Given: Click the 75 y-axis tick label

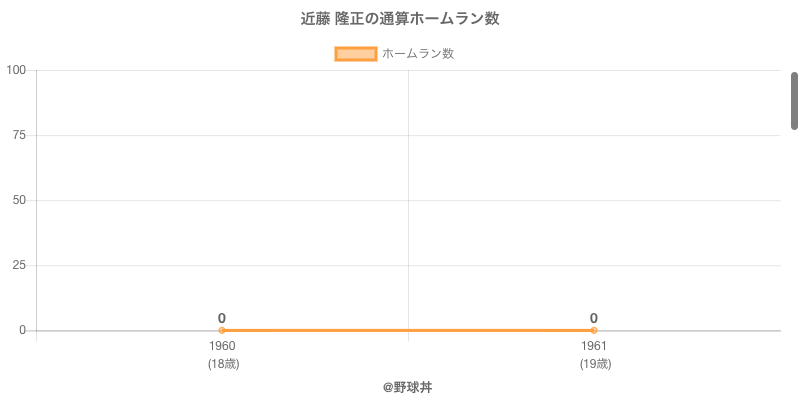Looking at the screenshot, I should pos(19,135).
